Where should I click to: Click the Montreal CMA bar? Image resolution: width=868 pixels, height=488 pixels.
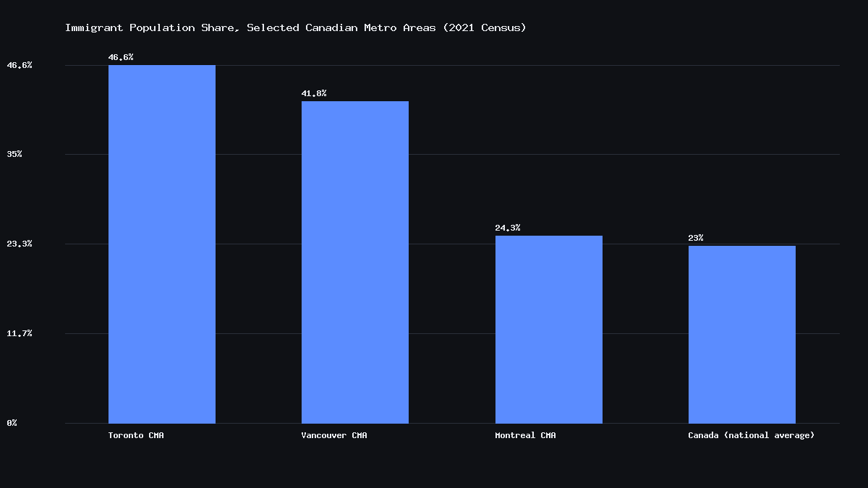(x=549, y=330)
